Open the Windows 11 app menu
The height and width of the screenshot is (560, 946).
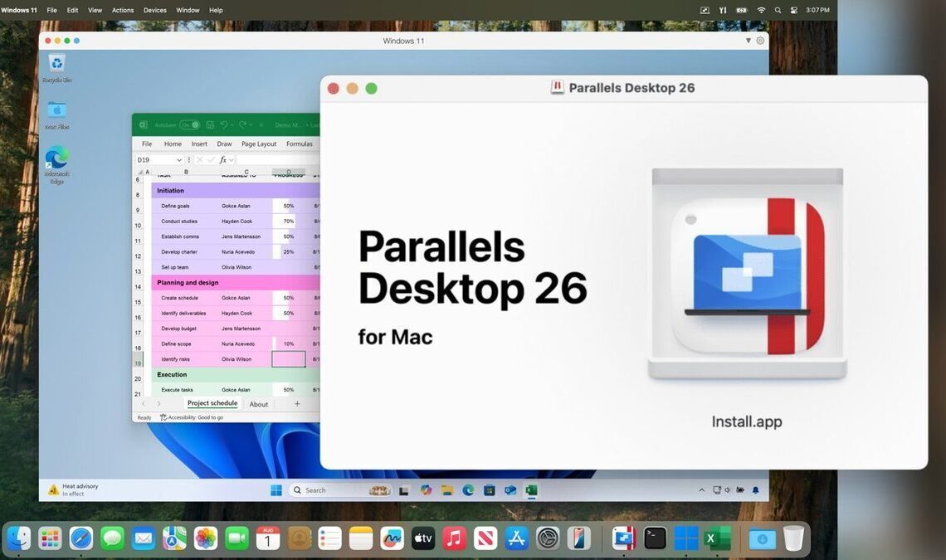19,10
